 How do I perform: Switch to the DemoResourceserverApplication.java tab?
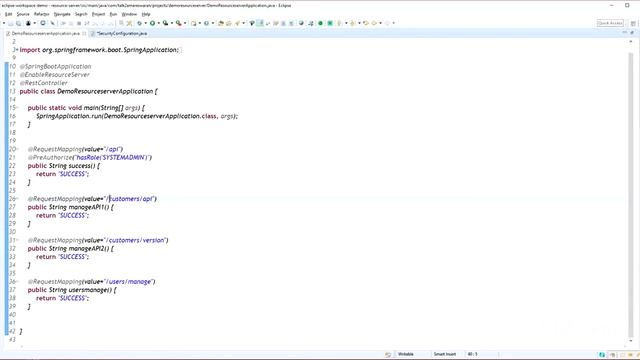pos(45,33)
